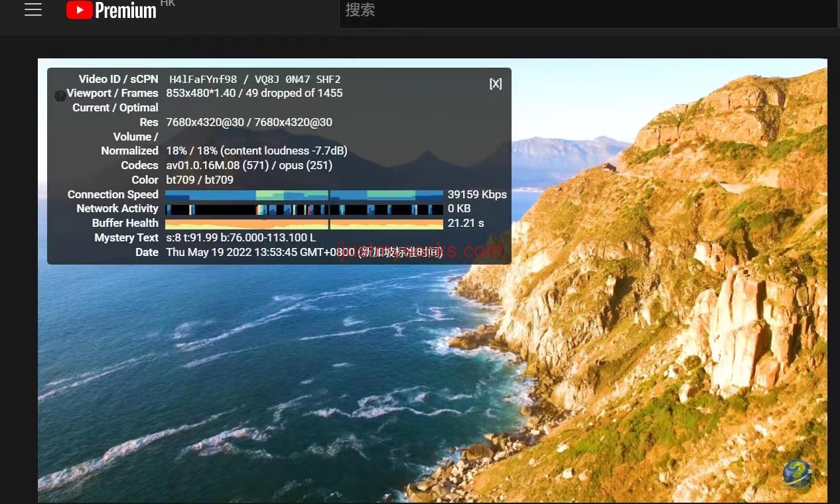Viewport: 840px width, 504px height.
Task: Click the 0 KB network value
Action: click(459, 209)
